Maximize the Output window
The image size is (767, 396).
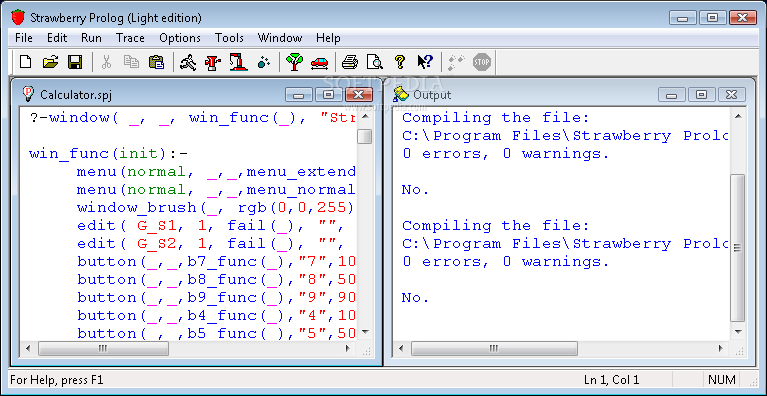(x=701, y=94)
